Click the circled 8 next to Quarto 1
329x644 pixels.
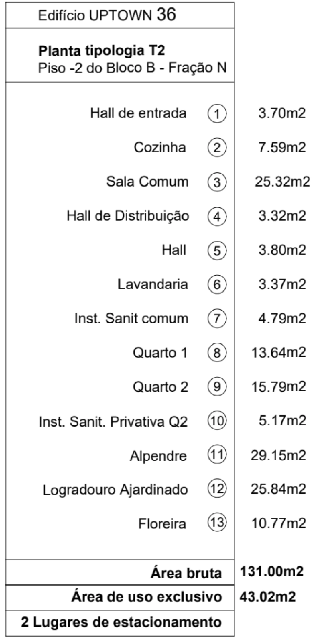pyautogui.click(x=217, y=352)
